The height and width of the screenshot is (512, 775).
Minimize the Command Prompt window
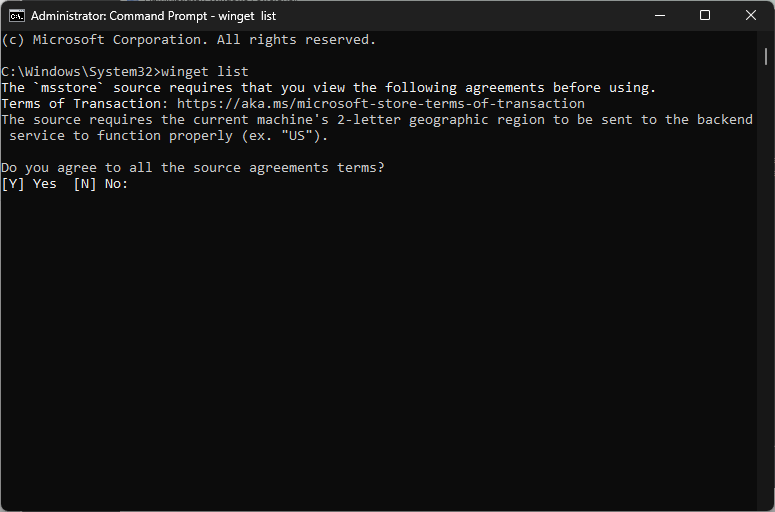660,16
